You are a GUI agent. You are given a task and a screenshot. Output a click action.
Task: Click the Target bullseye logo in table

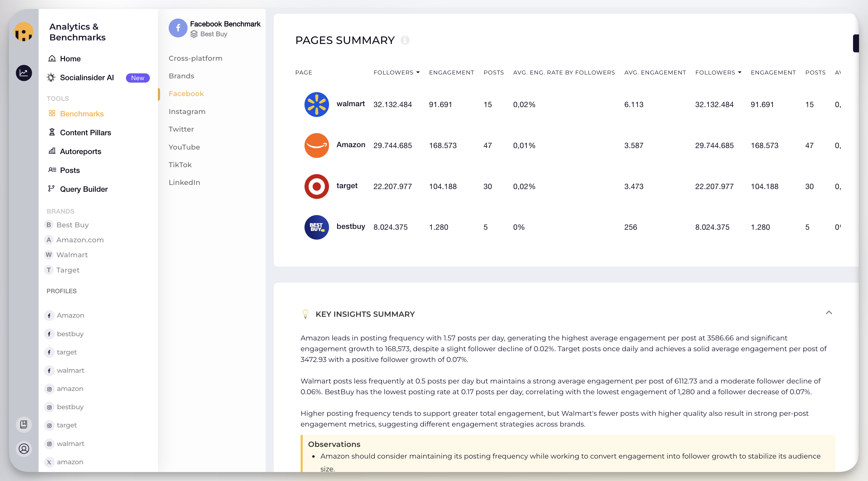tap(316, 186)
